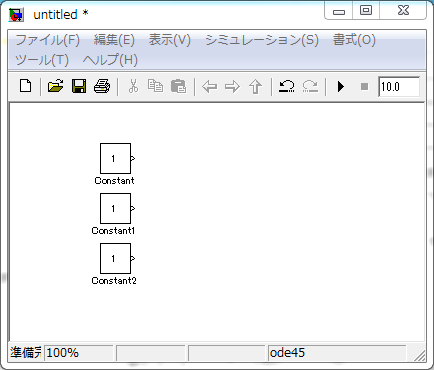Viewport: 434px width, 370px height.
Task: Open the ヘルプ(H) menu
Action: 110,60
